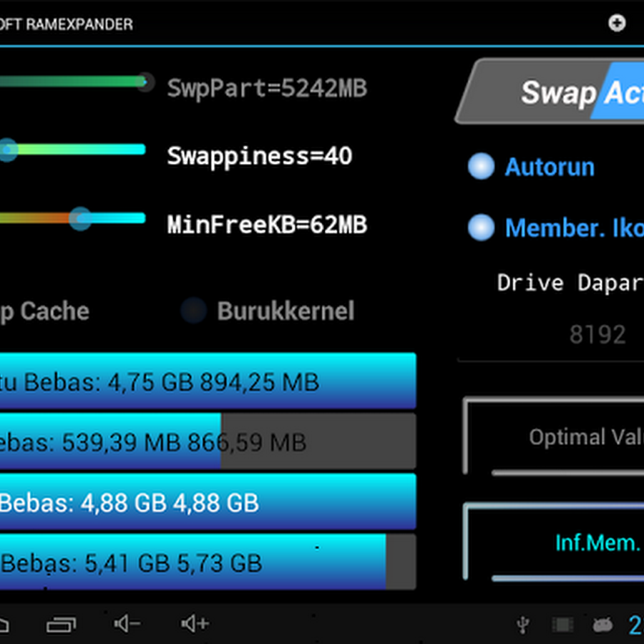The height and width of the screenshot is (644, 644).
Task: Lower volume with the speaker minus icon
Action: coord(127,624)
